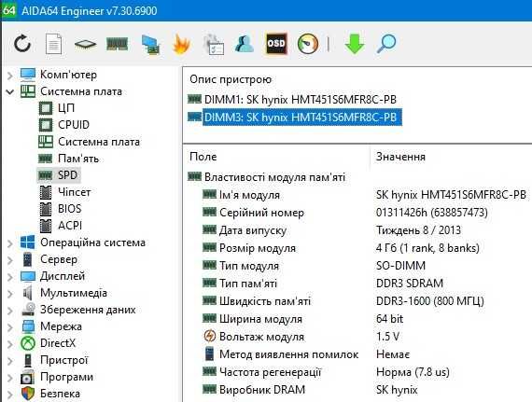The image size is (532, 402).
Task: Open the preferences checklist toolbar icon
Action: tap(214, 44)
